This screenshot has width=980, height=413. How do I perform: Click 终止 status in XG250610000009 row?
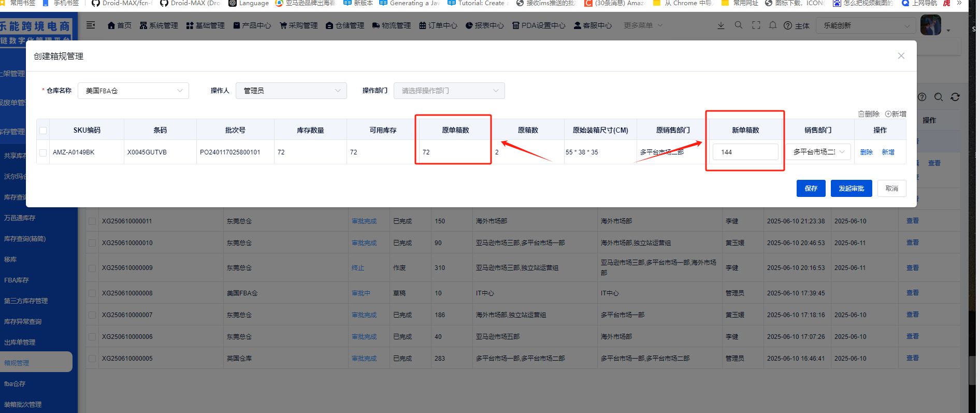(x=358, y=268)
